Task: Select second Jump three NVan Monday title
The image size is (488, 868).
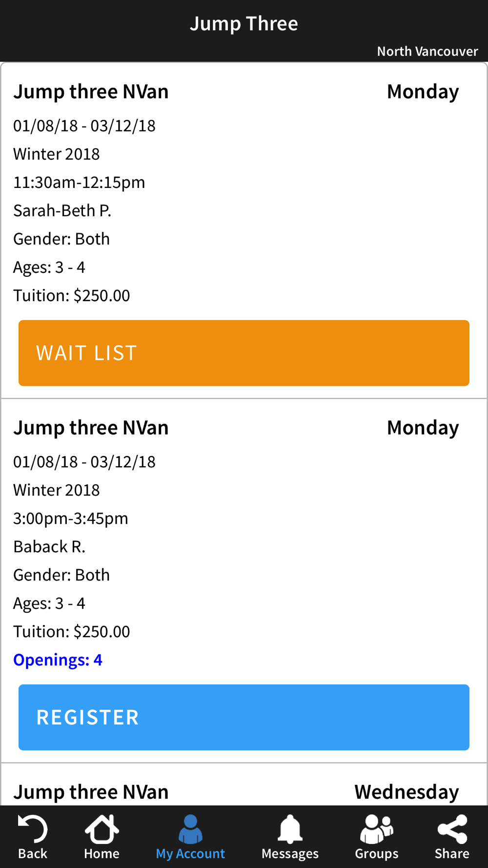Action: pos(91,428)
